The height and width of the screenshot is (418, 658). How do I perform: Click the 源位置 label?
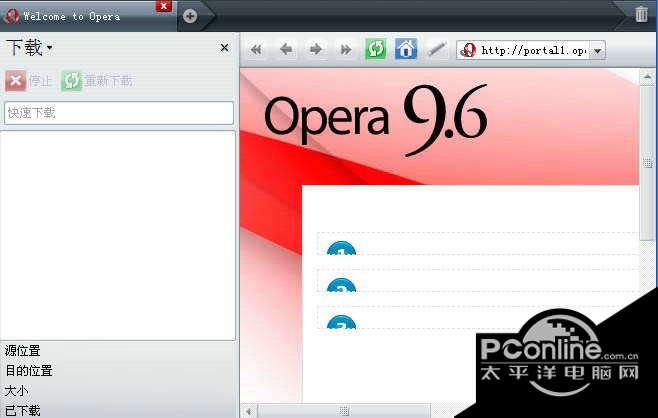(22, 350)
